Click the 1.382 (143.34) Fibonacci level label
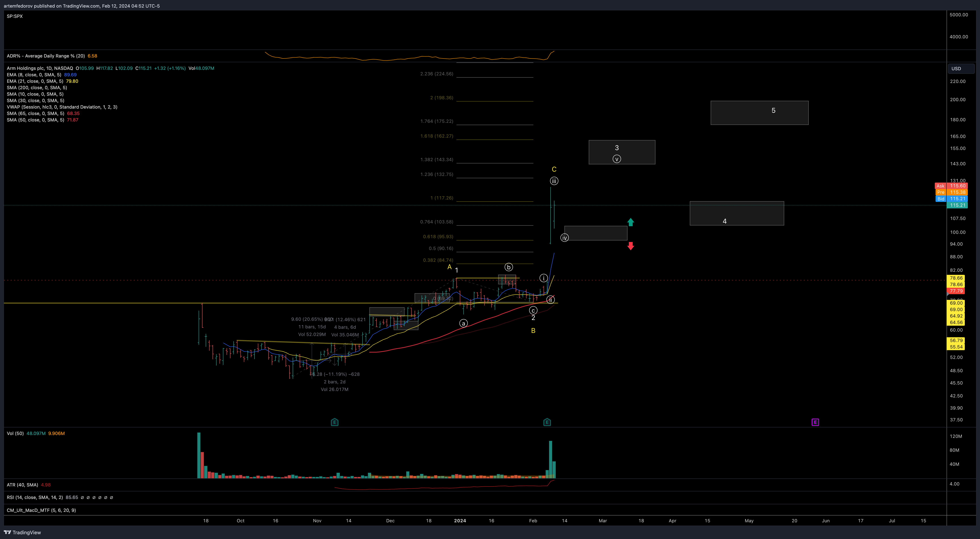980x539 pixels. 437,160
